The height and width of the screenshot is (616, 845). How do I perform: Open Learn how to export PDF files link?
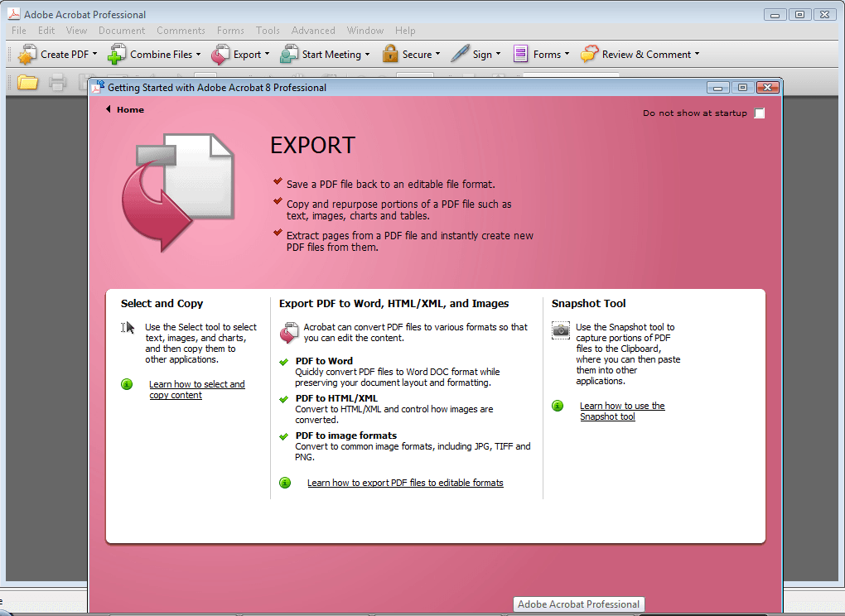tap(405, 483)
